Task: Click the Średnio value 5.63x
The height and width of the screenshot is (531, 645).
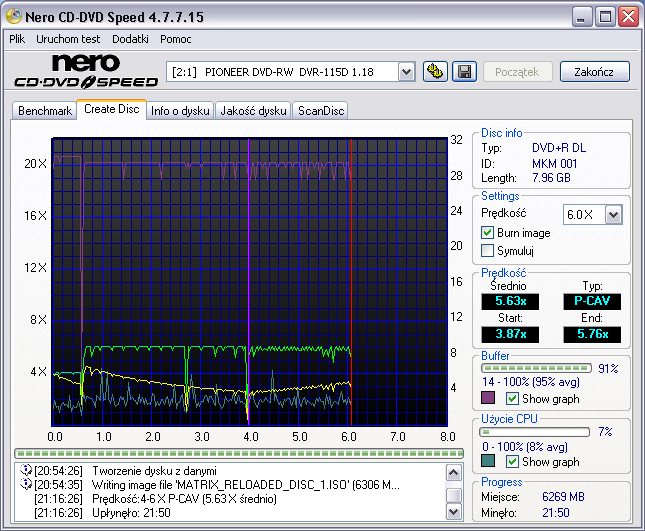Action: click(x=510, y=301)
